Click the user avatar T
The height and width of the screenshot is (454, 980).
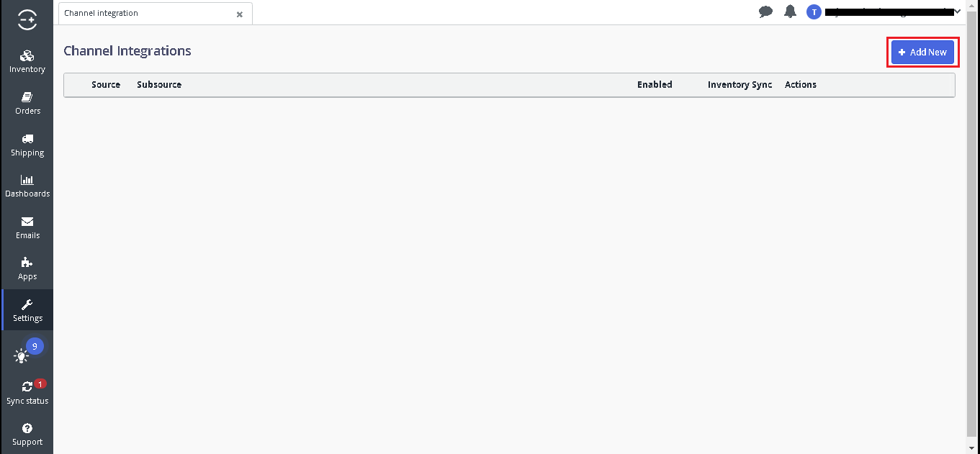tap(814, 12)
